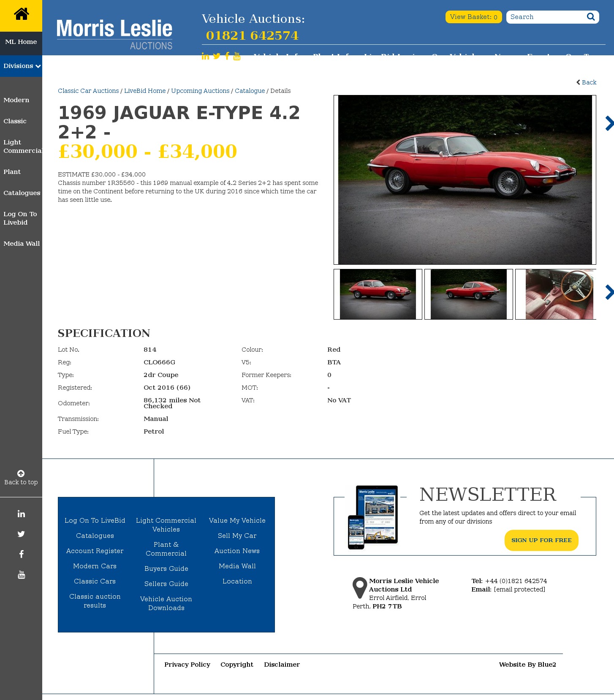Open footer Plant & Commercial link

tap(166, 549)
